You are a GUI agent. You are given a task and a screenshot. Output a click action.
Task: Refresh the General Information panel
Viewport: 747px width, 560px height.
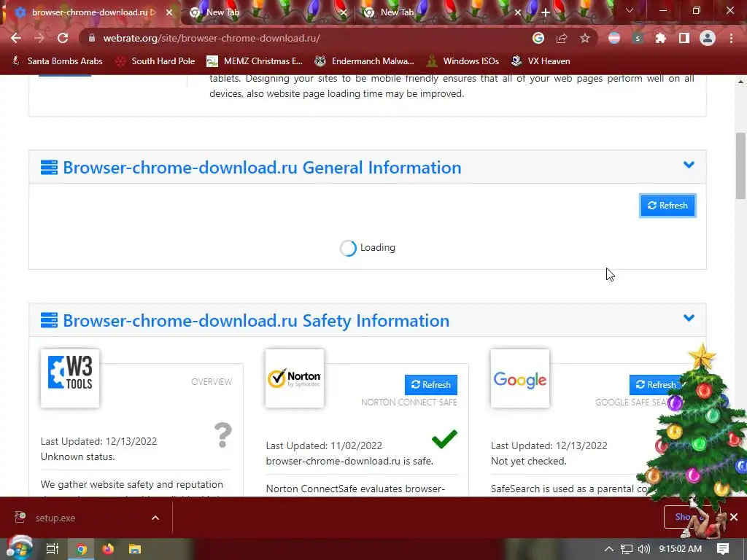pyautogui.click(x=667, y=206)
